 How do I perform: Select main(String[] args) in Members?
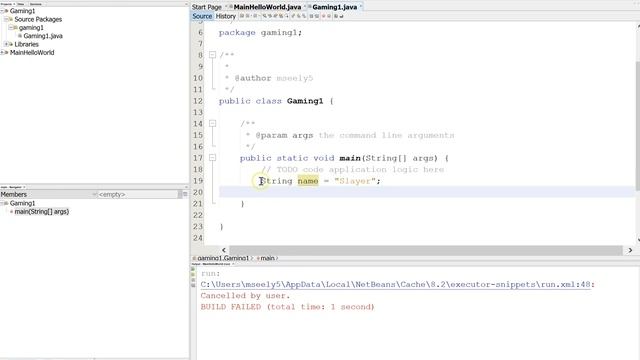click(x=42, y=211)
